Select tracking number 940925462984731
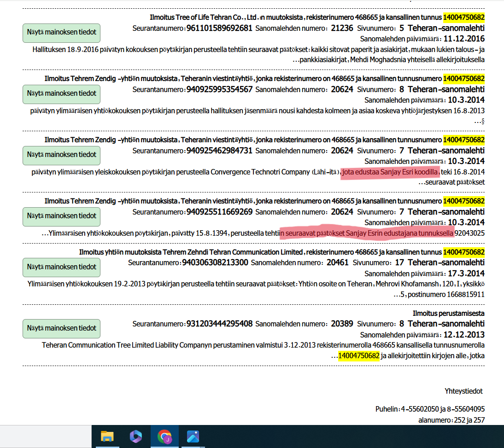The width and height of the screenshot is (504, 448). (x=220, y=151)
